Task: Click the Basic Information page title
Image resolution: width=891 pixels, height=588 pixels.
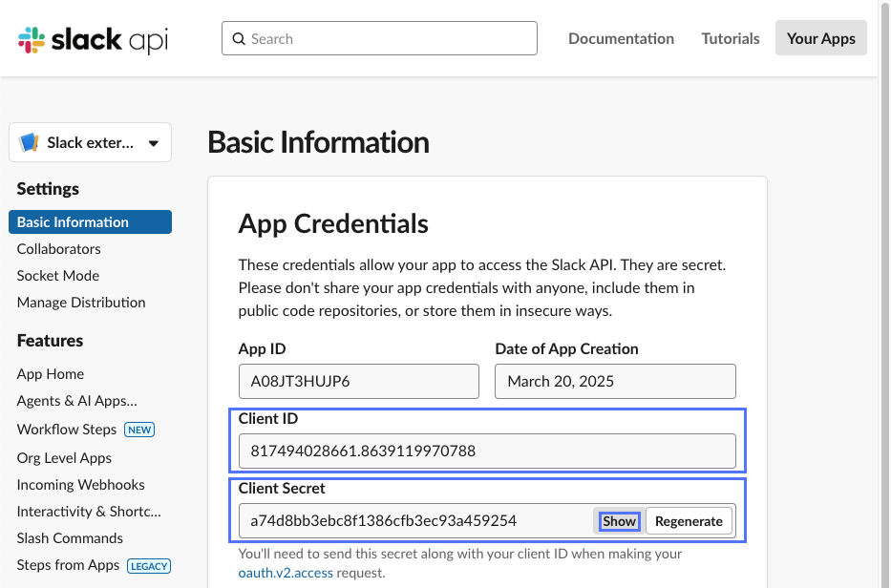Action: [318, 142]
